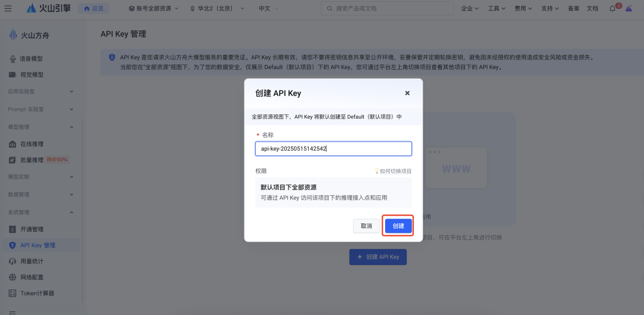This screenshot has width=644, height=315.
Task: Click the 取消 button
Action: [366, 226]
